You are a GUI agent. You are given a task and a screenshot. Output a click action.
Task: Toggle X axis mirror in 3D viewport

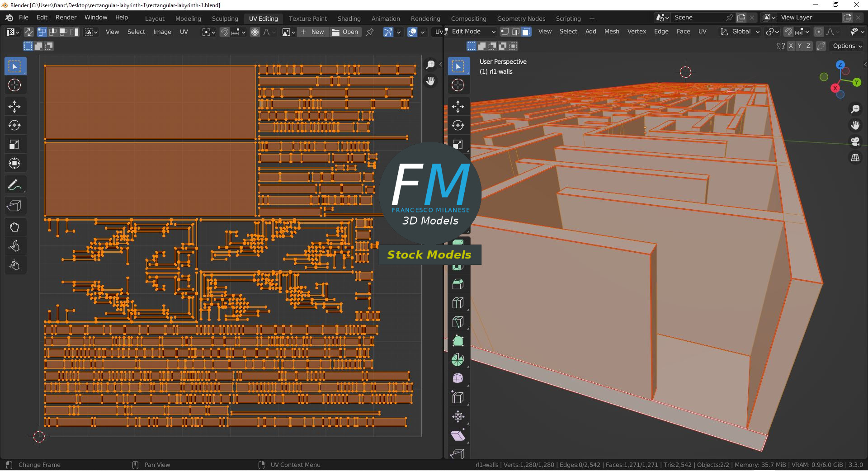point(791,46)
